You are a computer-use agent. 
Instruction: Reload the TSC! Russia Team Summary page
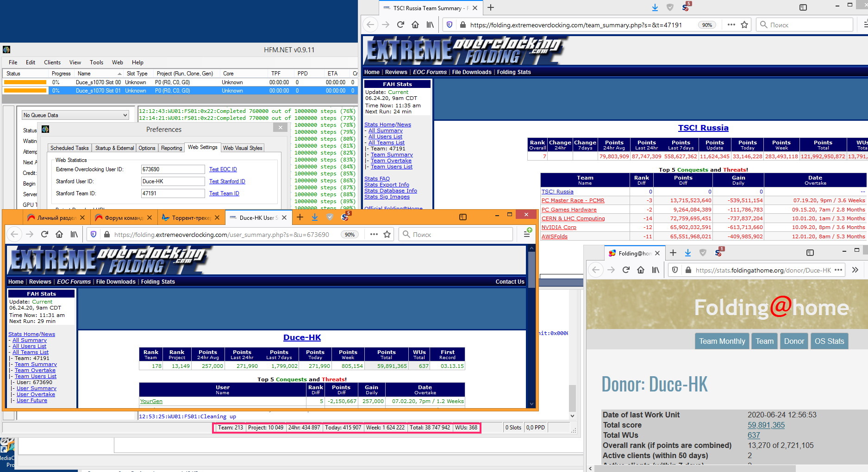pyautogui.click(x=401, y=25)
